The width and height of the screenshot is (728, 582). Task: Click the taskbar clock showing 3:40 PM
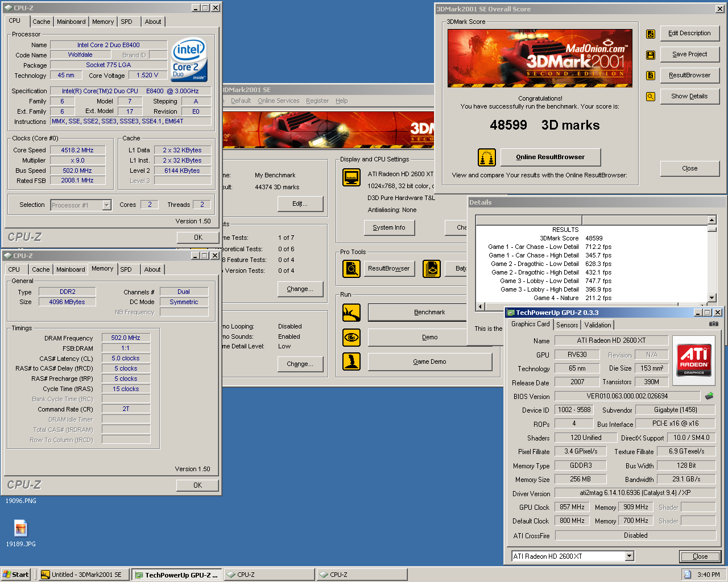point(709,575)
